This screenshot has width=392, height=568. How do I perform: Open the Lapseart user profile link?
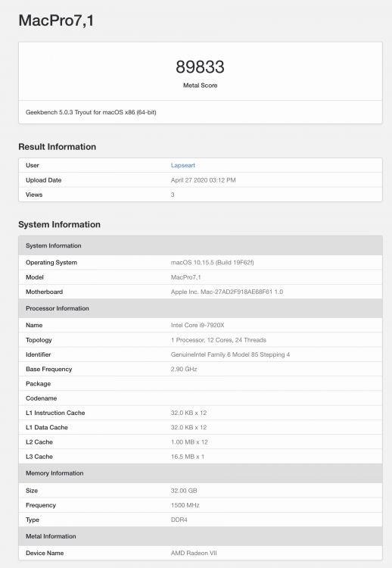[183, 165]
